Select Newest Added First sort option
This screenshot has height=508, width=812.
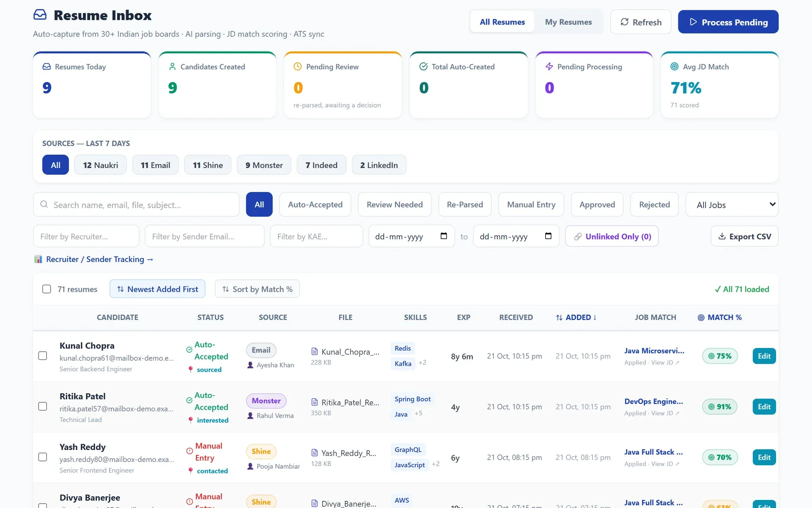[x=157, y=289]
